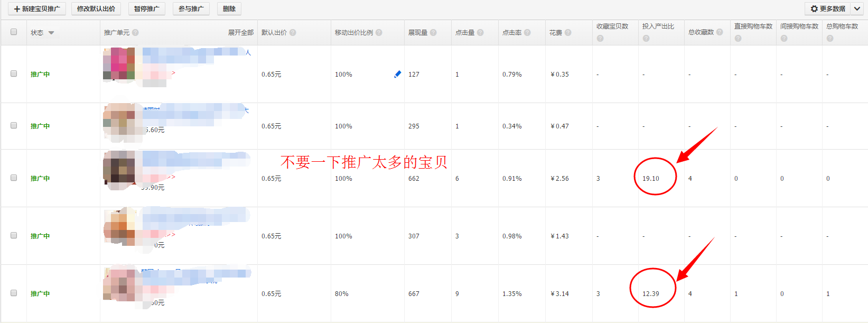Click help icon next to 展现量 header
Image resolution: width=868 pixels, height=323 pixels.
(x=433, y=33)
